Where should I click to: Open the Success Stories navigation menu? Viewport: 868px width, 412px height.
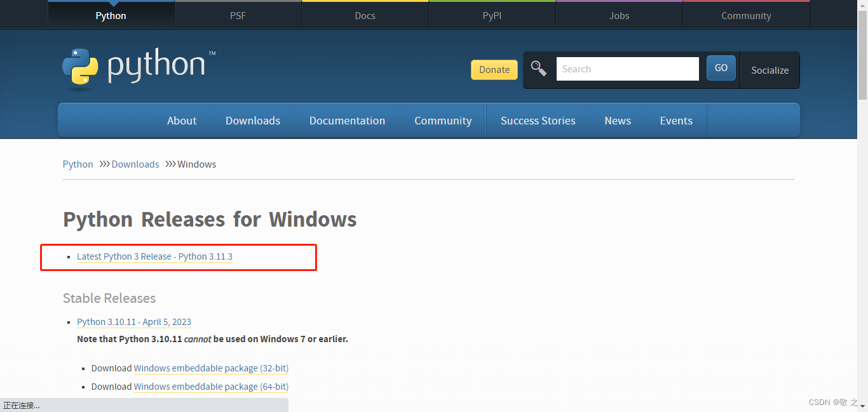pos(538,121)
